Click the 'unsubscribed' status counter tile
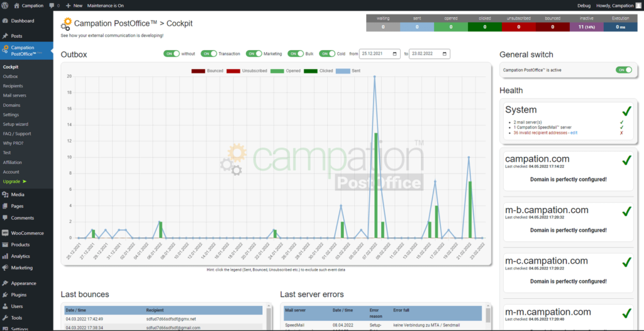 519,23
